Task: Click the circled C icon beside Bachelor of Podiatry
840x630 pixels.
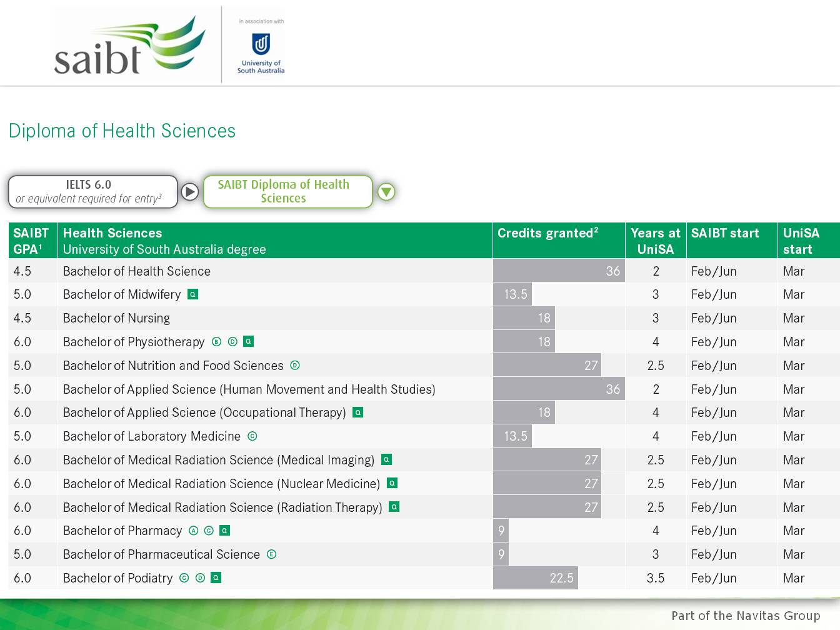Action: click(x=184, y=577)
